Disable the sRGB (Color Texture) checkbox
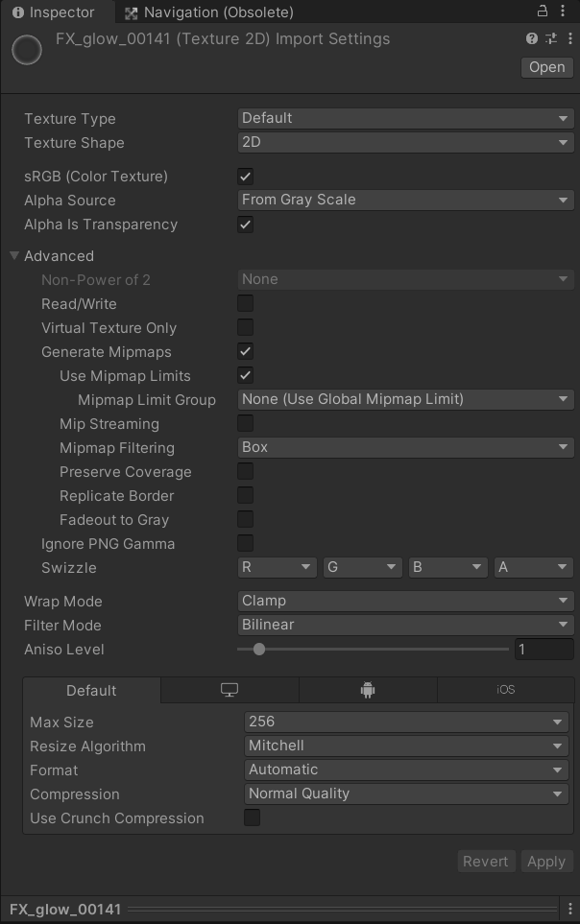Image resolution: width=580 pixels, height=924 pixels. point(246,177)
